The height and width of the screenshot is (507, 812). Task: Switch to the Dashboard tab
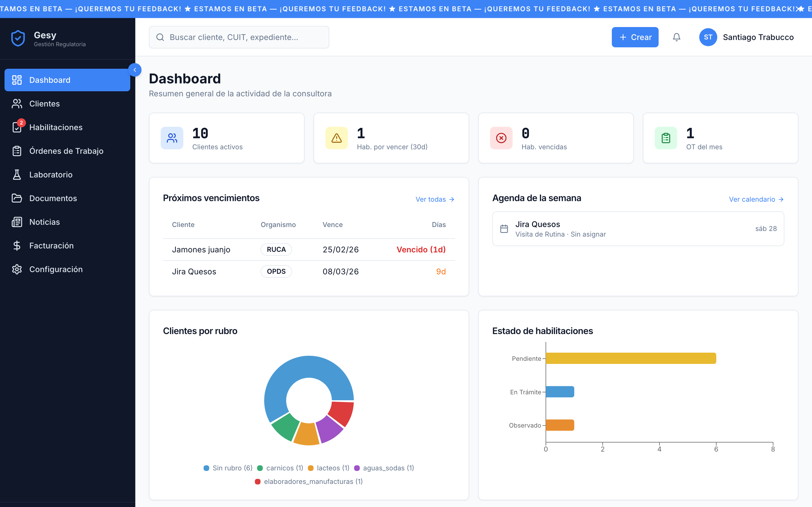click(50, 80)
